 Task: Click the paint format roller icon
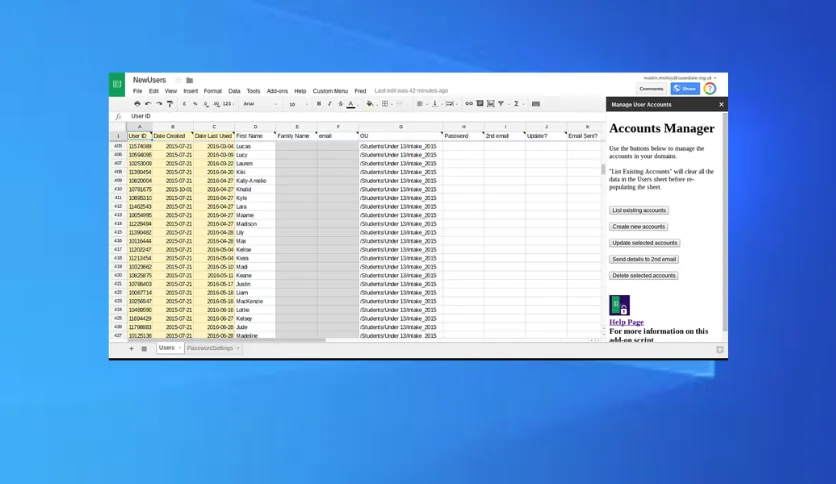(x=170, y=104)
